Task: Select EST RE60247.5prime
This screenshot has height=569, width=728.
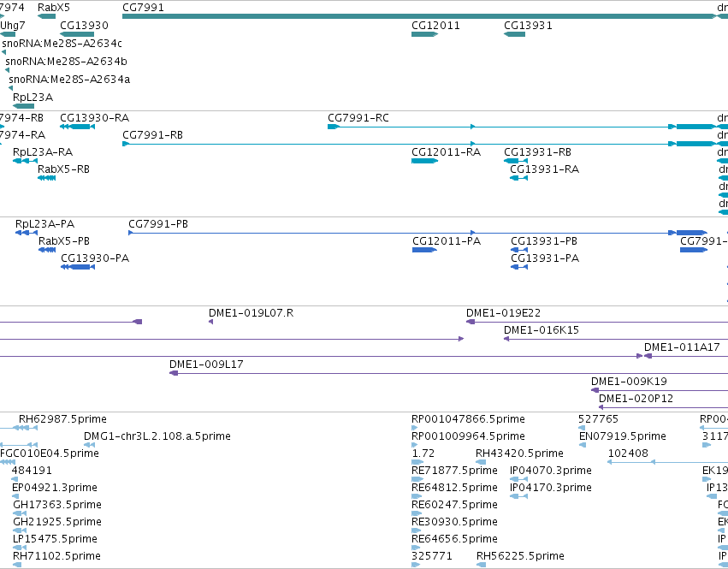Action: pyautogui.click(x=417, y=513)
